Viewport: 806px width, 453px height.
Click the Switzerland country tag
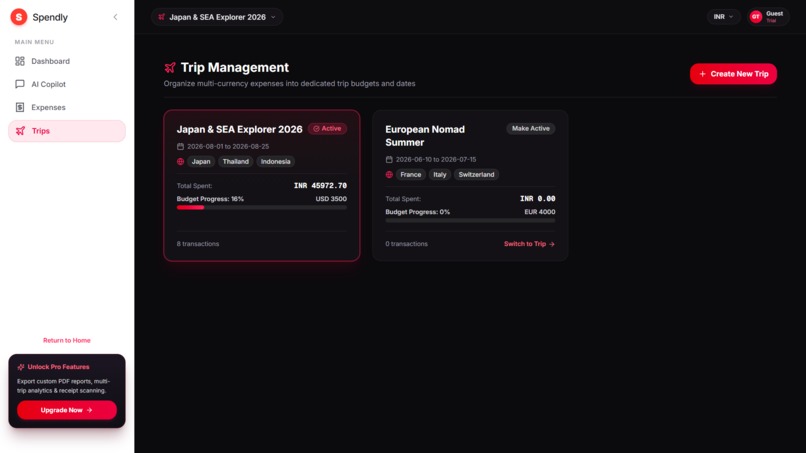pos(477,175)
